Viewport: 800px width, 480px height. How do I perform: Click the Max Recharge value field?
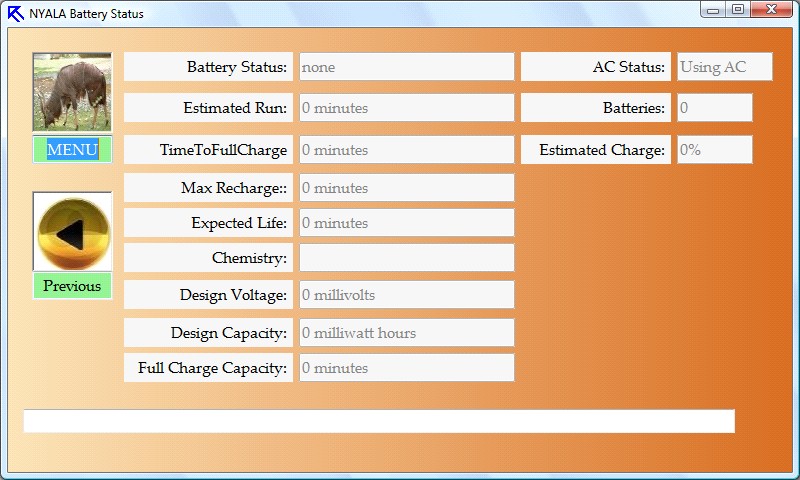point(406,188)
